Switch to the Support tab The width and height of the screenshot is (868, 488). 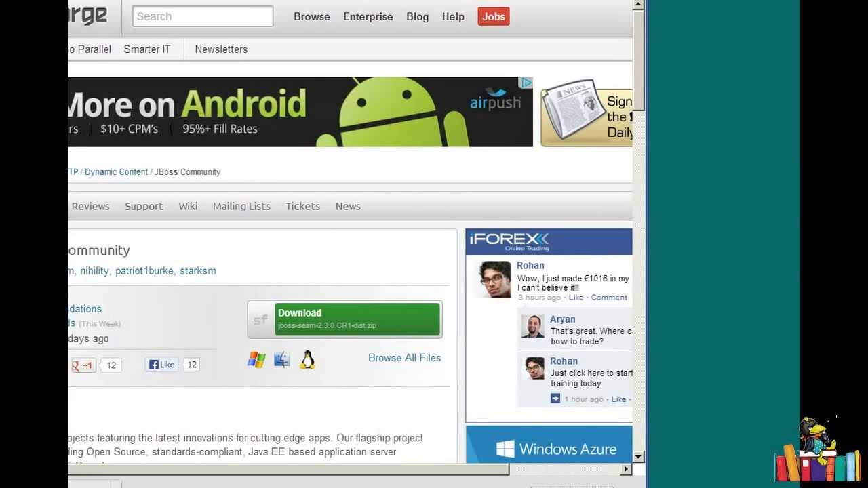click(x=144, y=207)
